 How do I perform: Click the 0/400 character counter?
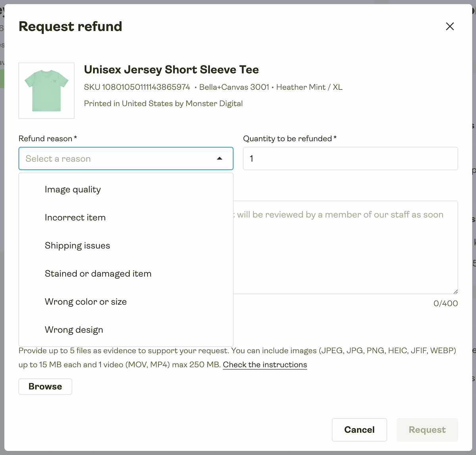[x=445, y=303]
